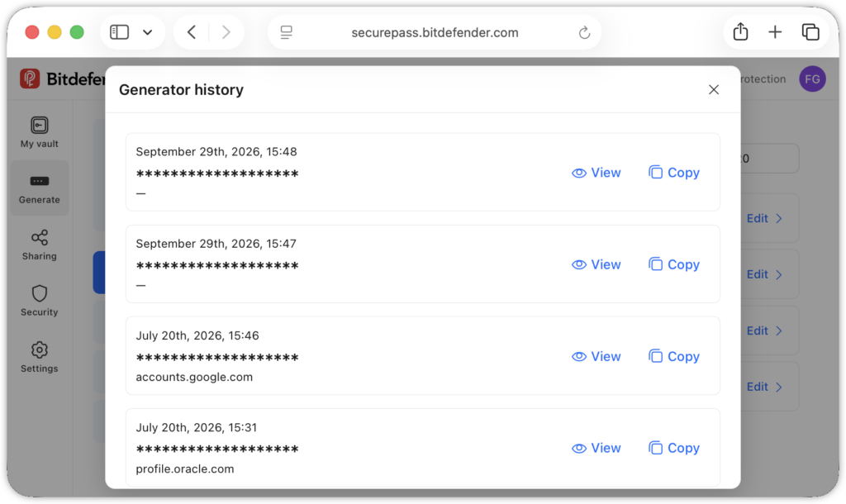
Task: Open the Generate password section
Action: click(x=40, y=188)
